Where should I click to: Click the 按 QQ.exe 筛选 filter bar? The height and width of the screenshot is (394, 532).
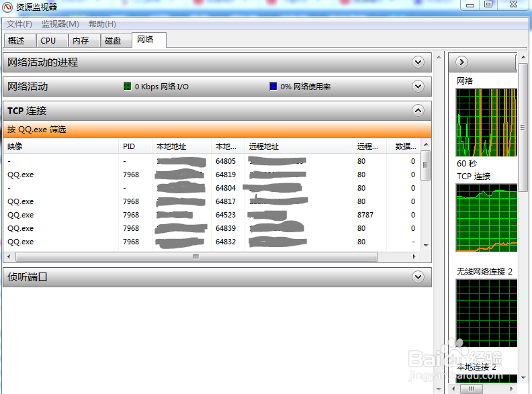pyautogui.click(x=217, y=129)
